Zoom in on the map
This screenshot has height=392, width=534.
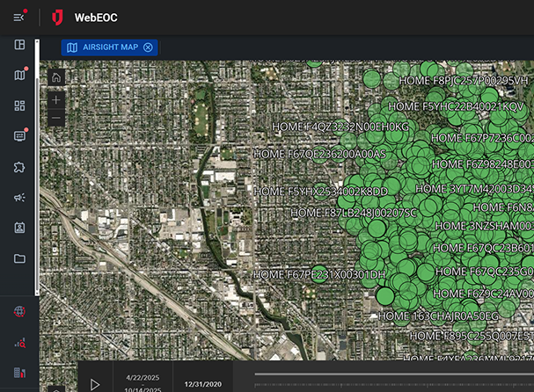[56, 100]
